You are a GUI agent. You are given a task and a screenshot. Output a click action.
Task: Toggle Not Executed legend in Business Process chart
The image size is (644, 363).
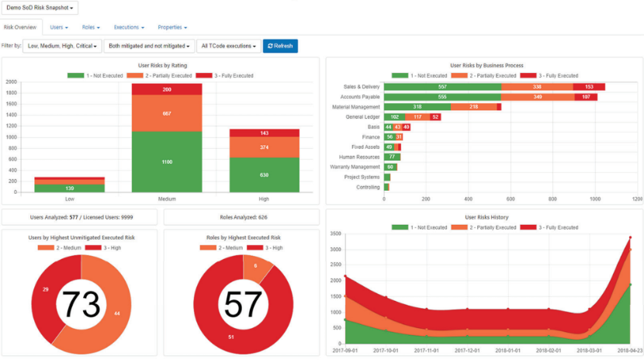(x=419, y=75)
